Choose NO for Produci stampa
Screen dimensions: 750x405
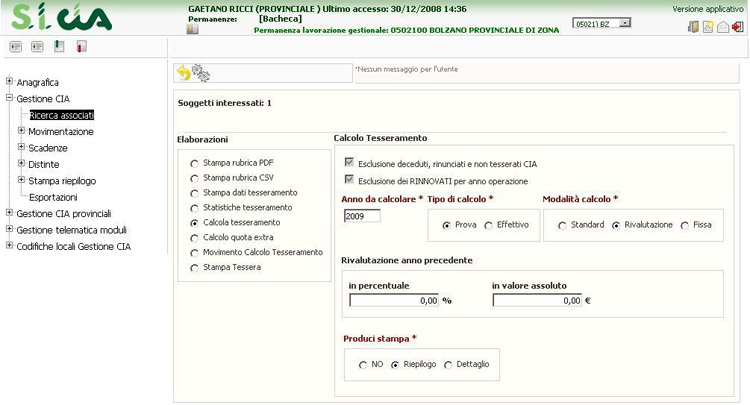[363, 365]
